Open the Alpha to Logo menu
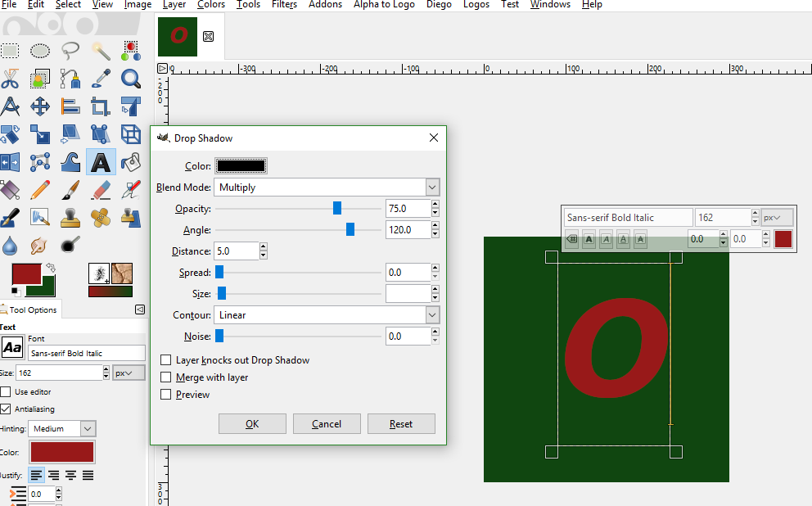The image size is (812, 506). coord(385,5)
